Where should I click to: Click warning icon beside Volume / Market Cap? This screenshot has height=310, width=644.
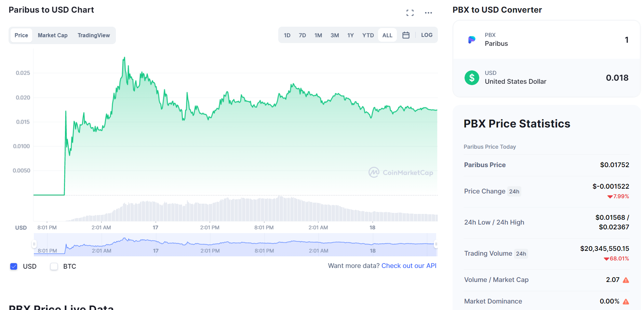(x=626, y=280)
